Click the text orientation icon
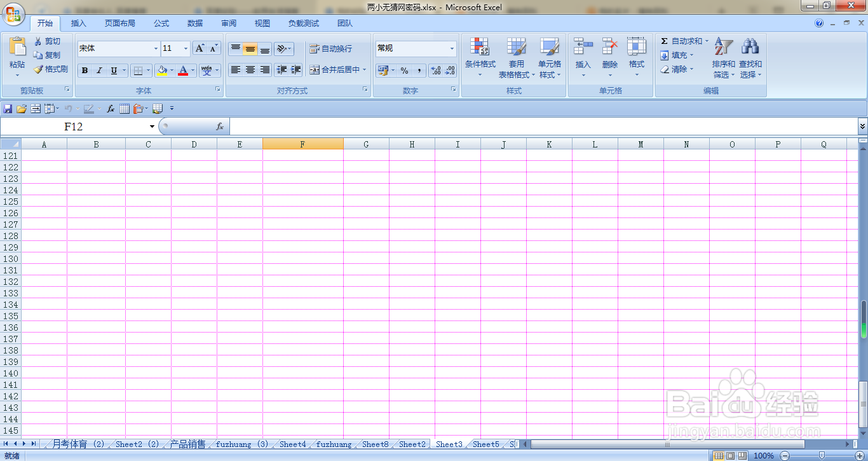868x461 pixels. (281, 49)
